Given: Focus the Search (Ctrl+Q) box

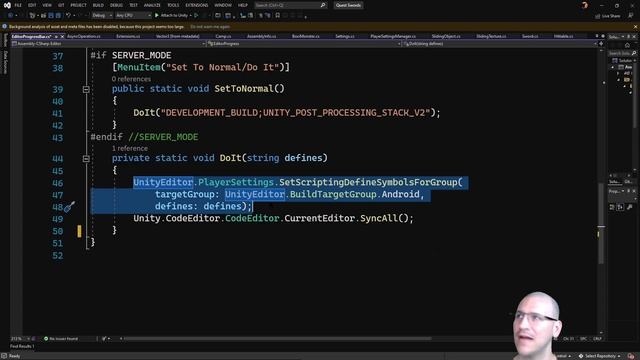Looking at the screenshot, I should click(x=290, y=5).
